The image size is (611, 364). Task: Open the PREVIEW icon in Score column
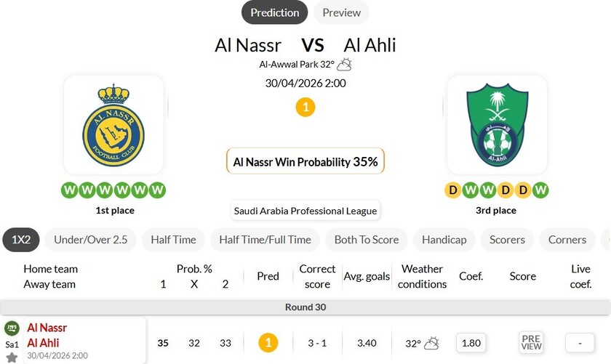[531, 342]
